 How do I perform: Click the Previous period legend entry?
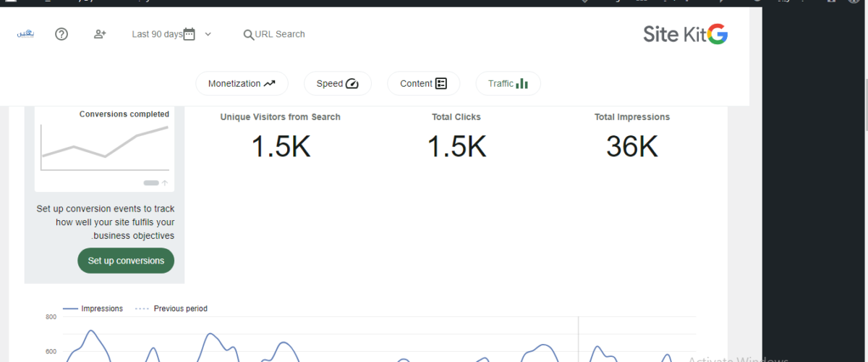tap(171, 308)
